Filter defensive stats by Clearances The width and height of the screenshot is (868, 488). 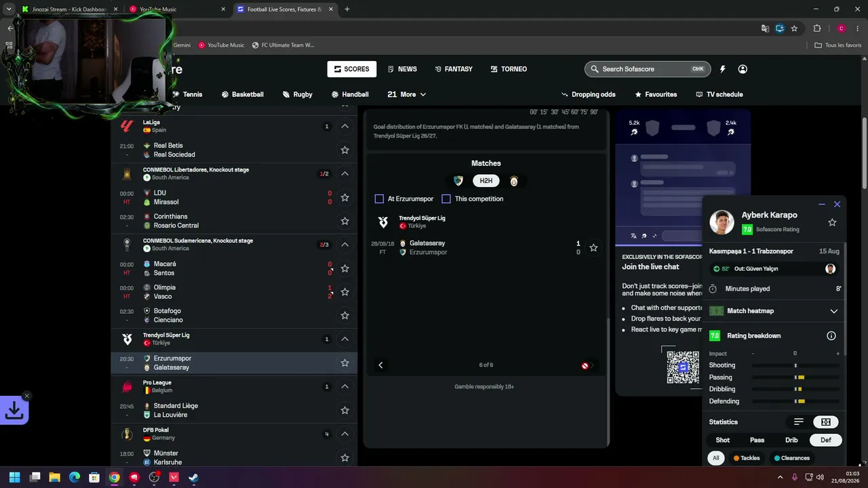(792, 458)
